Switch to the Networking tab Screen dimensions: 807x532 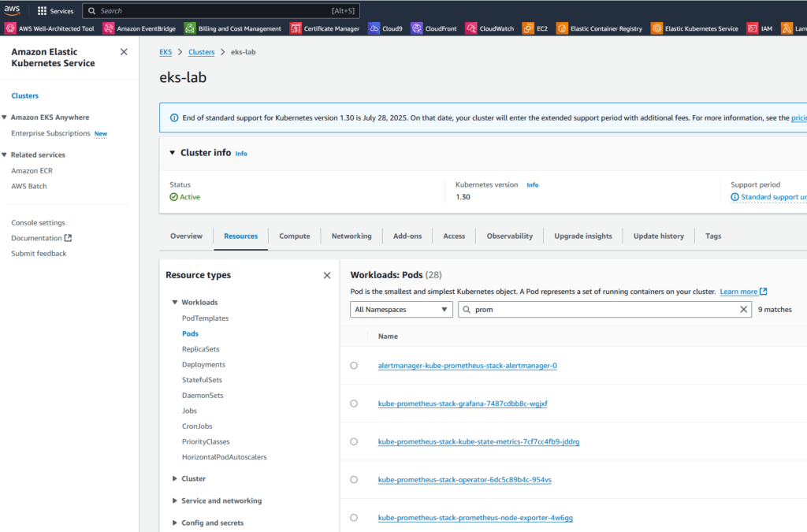[351, 236]
